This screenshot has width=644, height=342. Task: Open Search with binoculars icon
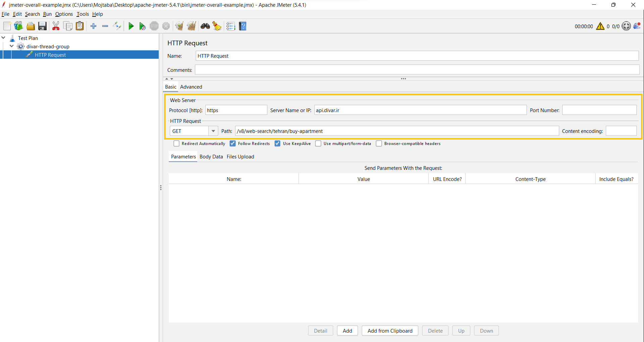pyautogui.click(x=205, y=26)
